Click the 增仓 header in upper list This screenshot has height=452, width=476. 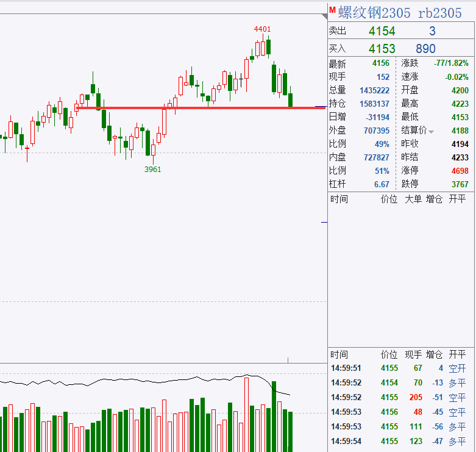[x=435, y=199]
